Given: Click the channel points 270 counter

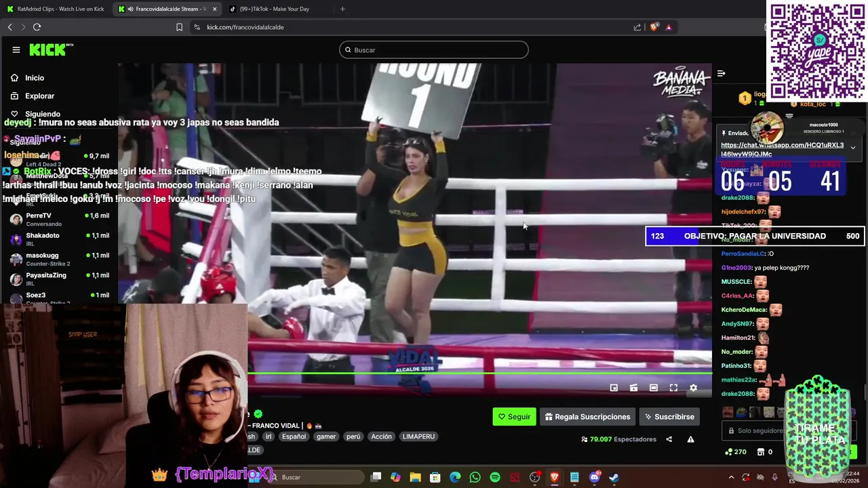Looking at the screenshot, I should coord(736,452).
